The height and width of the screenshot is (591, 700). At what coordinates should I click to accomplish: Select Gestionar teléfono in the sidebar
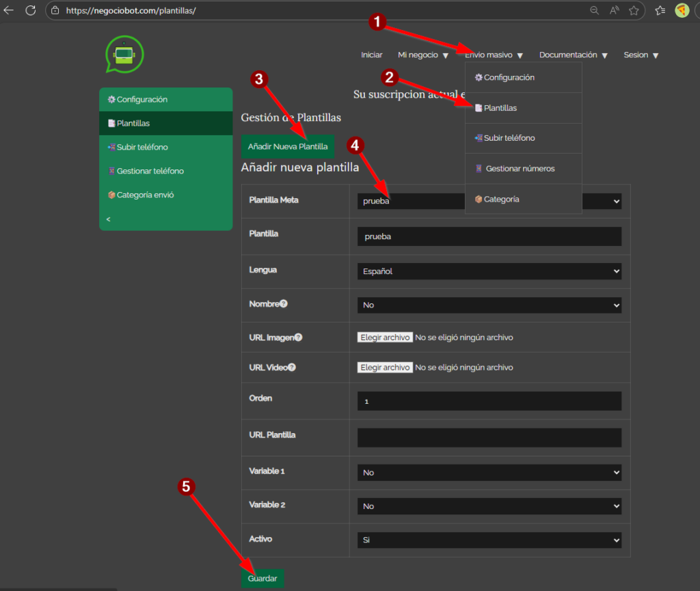pyautogui.click(x=150, y=171)
